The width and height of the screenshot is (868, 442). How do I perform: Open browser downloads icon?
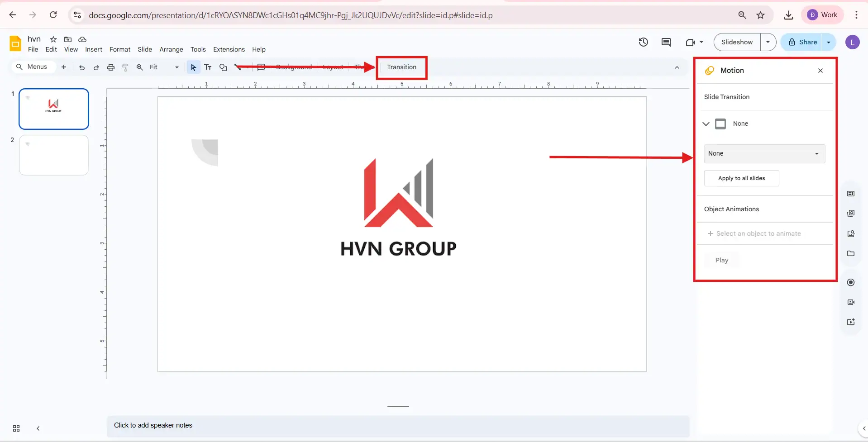click(x=788, y=15)
